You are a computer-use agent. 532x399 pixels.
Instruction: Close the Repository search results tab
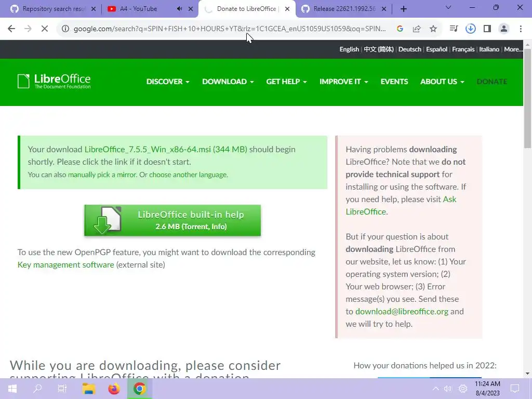[94, 9]
